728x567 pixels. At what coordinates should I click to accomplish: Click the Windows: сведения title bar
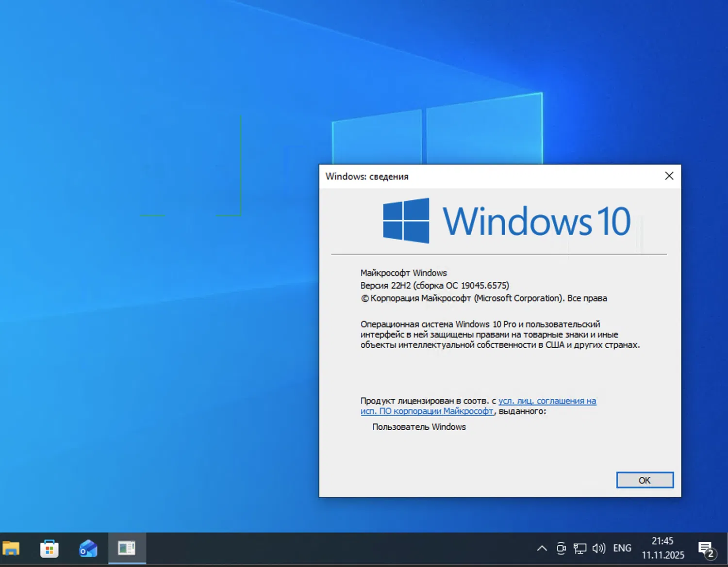(437, 176)
